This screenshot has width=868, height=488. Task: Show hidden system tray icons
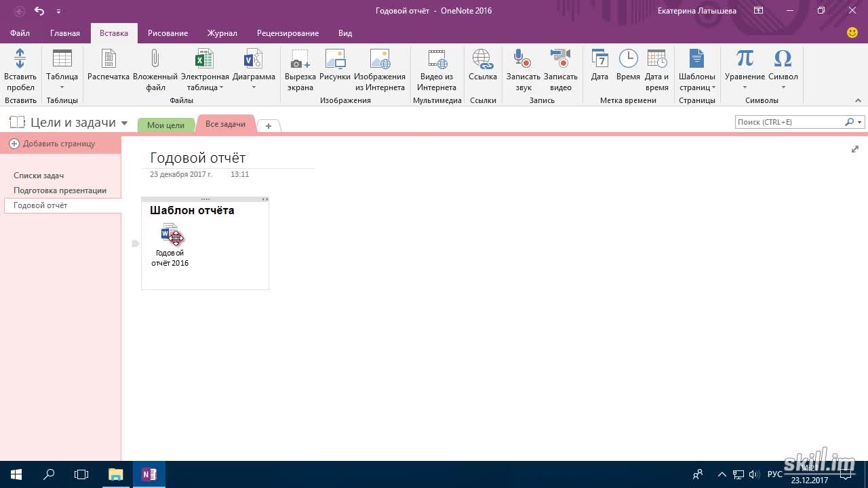click(x=722, y=474)
